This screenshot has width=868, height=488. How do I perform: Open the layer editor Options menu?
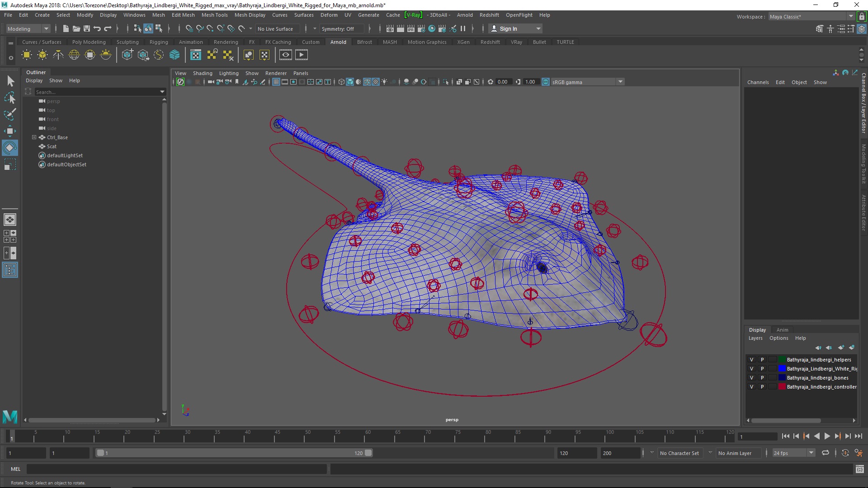[778, 338]
